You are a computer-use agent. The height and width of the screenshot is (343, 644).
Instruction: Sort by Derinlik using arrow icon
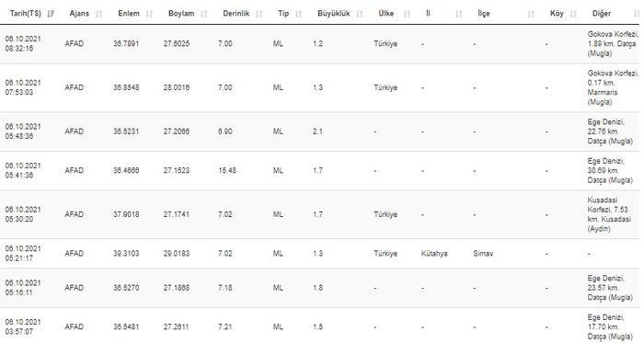click(x=259, y=14)
